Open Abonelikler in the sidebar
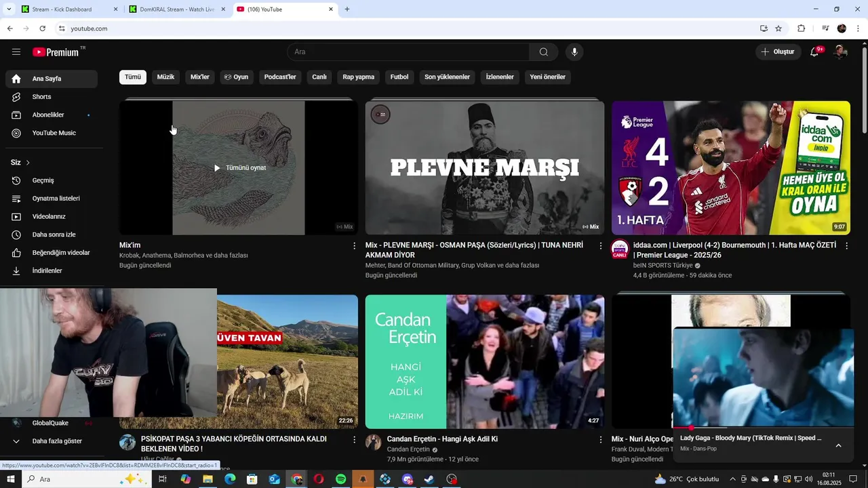This screenshot has width=868, height=488. [52, 115]
